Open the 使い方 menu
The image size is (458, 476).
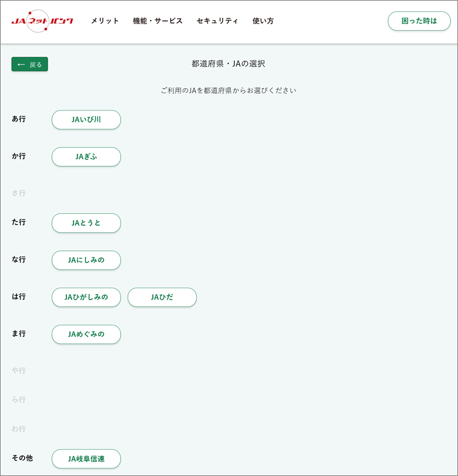(263, 21)
